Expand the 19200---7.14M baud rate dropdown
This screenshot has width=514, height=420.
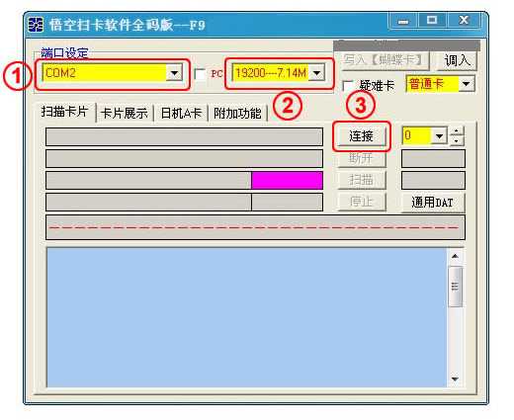[x=316, y=73]
